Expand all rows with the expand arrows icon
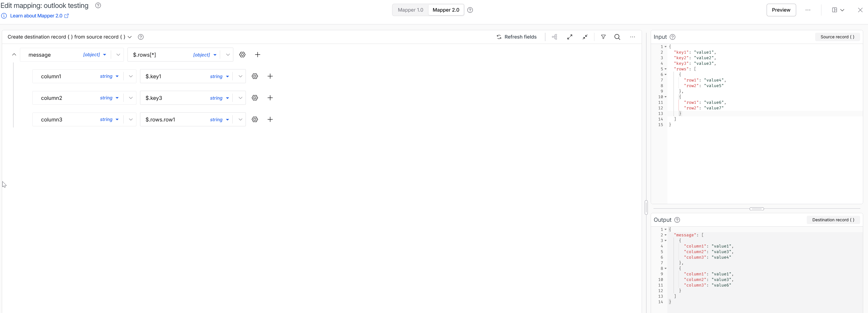 tap(570, 37)
